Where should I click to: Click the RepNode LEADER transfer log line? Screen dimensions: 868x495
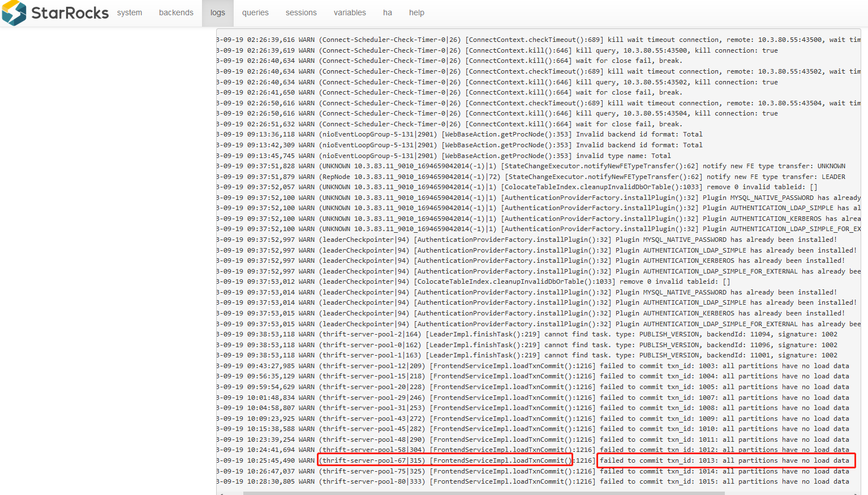(532, 177)
